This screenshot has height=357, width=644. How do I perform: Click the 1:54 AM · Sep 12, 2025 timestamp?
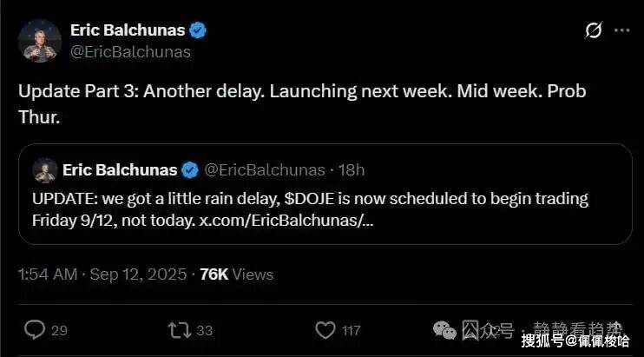pyautogui.click(x=102, y=274)
